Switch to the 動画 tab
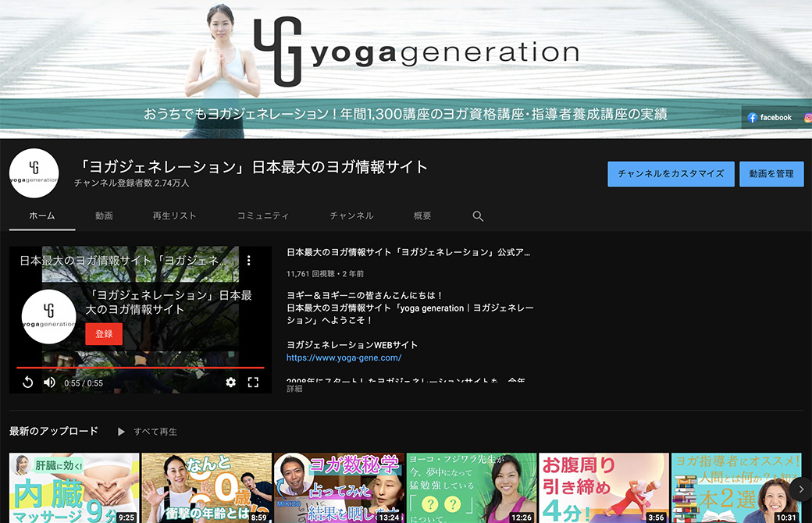 pos(104,215)
